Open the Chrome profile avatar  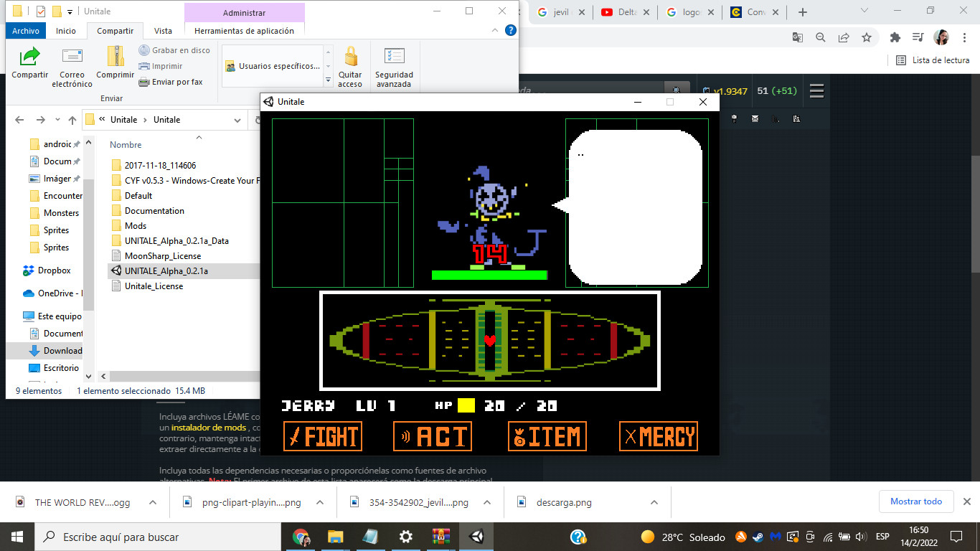pyautogui.click(x=941, y=37)
